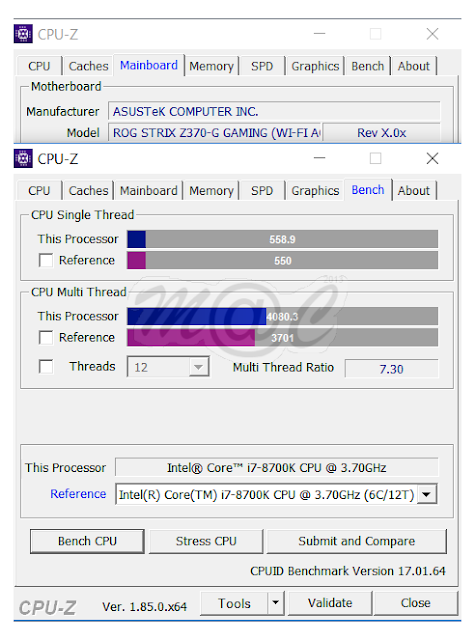Open SPD tab in Bench window

click(262, 191)
